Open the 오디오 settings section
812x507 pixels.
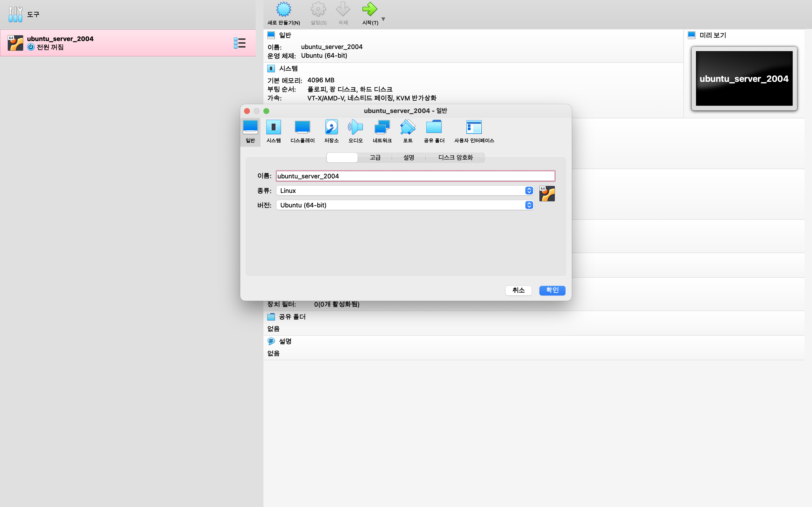point(355,131)
